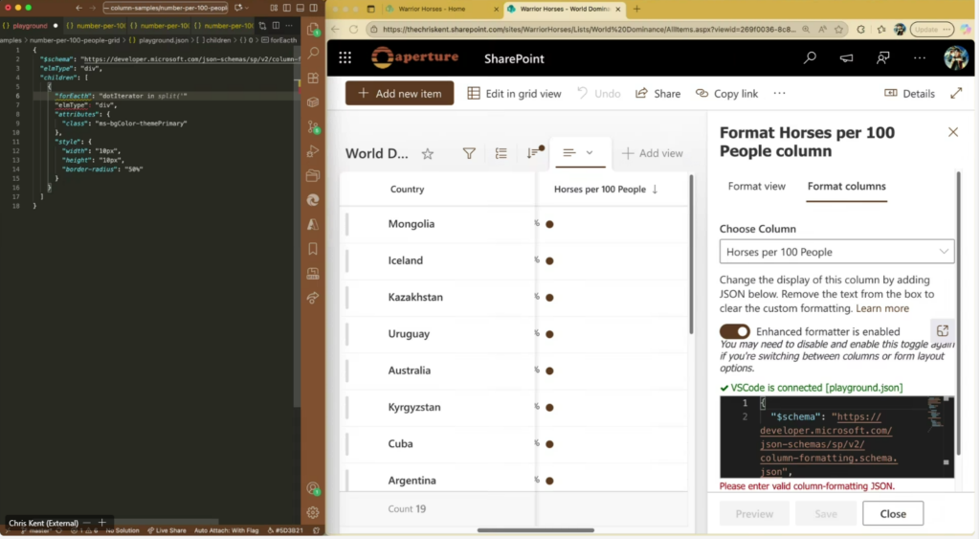The image size is (980, 539).
Task: Open the filter funnel icon
Action: pyautogui.click(x=469, y=153)
